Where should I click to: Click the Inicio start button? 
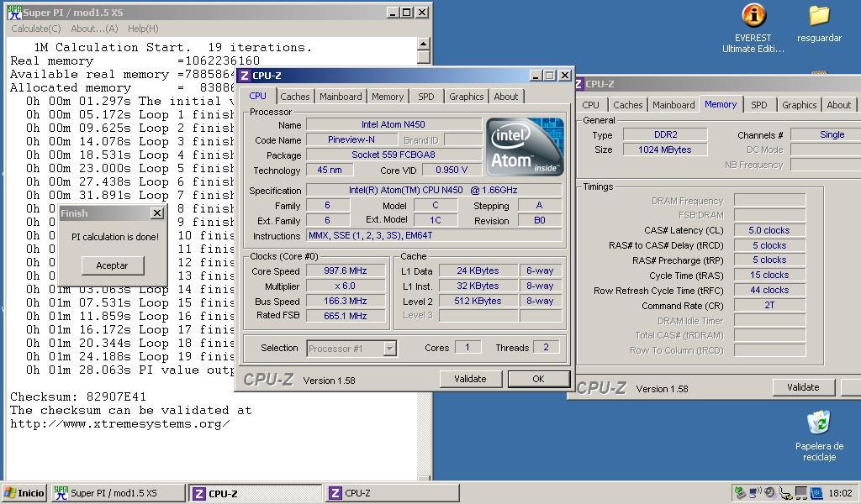click(x=24, y=493)
